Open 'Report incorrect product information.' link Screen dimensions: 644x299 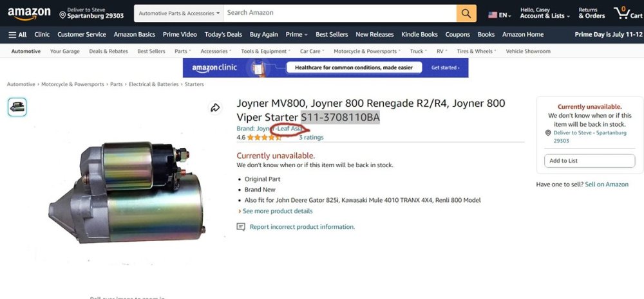[x=302, y=227]
